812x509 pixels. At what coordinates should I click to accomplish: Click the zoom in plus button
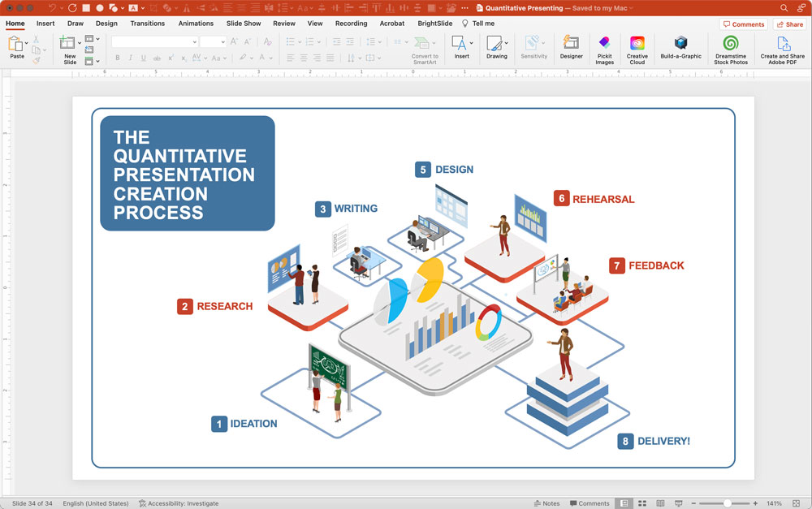click(755, 503)
